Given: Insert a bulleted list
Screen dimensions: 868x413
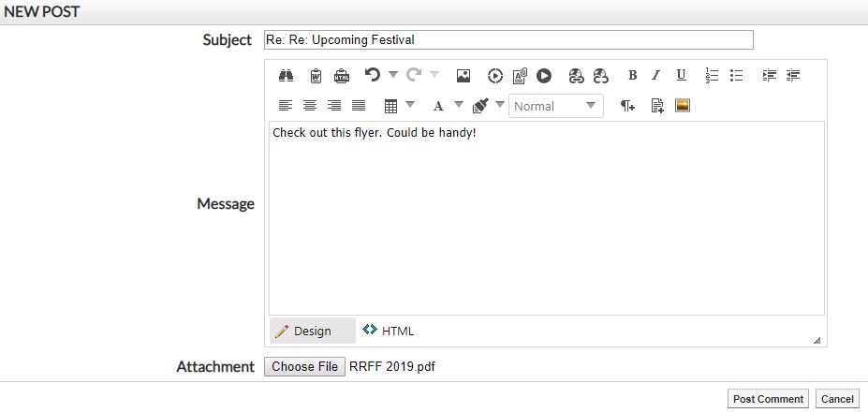Looking at the screenshot, I should coord(736,76).
